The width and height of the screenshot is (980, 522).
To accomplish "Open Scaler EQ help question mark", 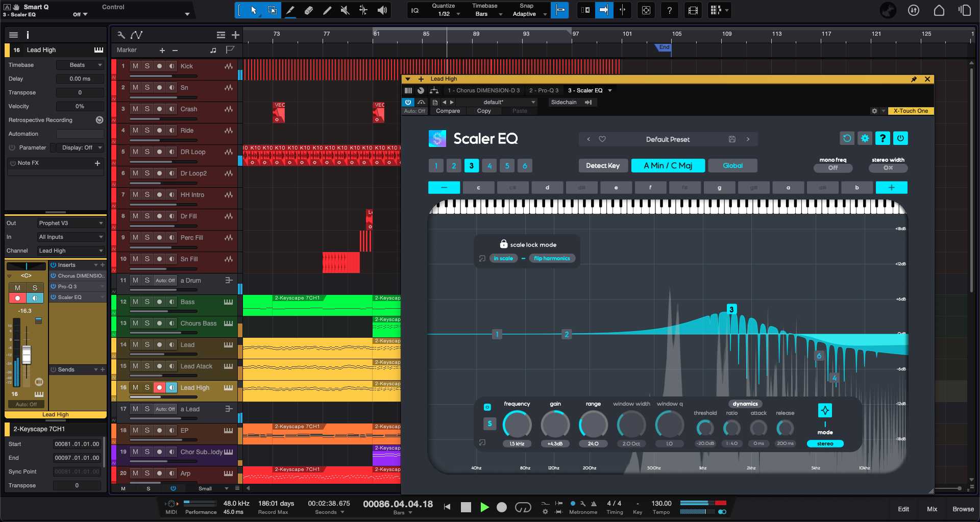I will coord(883,138).
